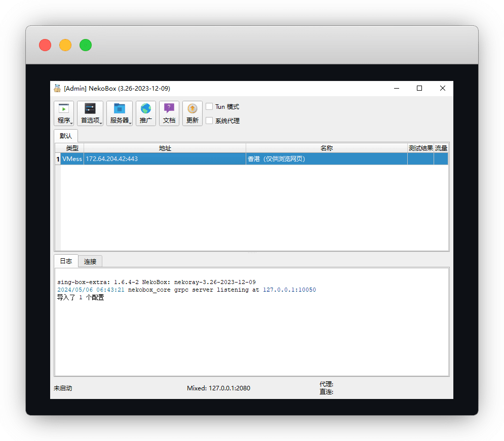Sort by the 测试结果 column header

coord(420,148)
